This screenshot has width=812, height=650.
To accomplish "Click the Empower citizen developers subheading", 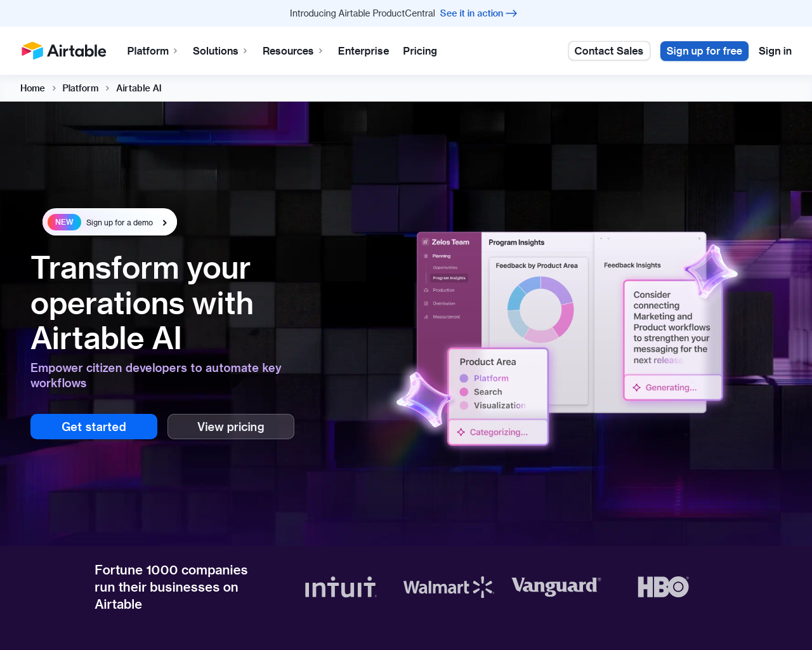I will [156, 375].
